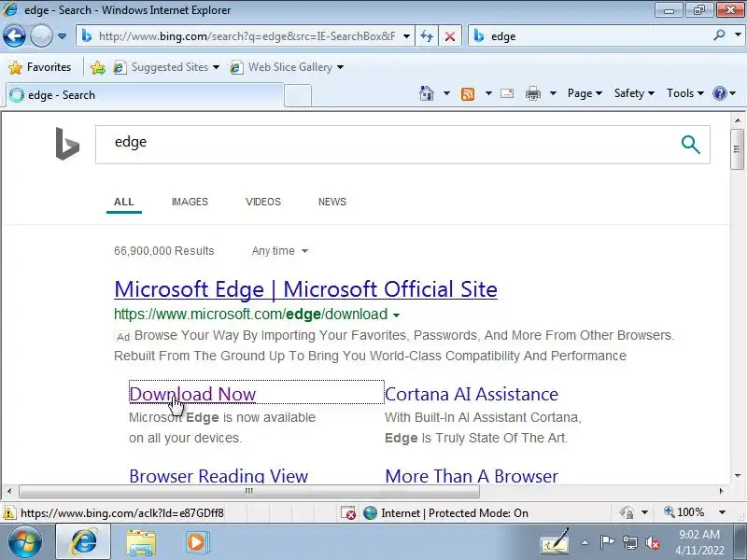Image resolution: width=747 pixels, height=560 pixels.
Task: Click Add to Favorites Bar icon
Action: click(98, 67)
